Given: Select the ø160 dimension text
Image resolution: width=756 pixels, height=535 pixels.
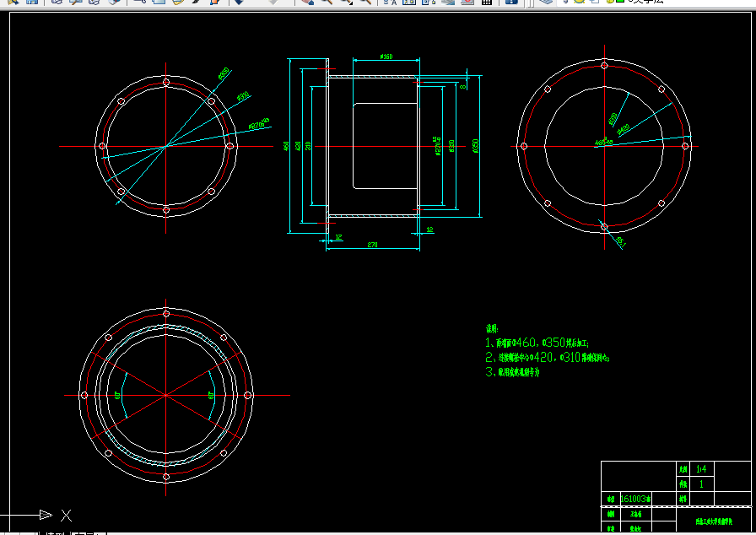Looking at the screenshot, I should point(386,57).
